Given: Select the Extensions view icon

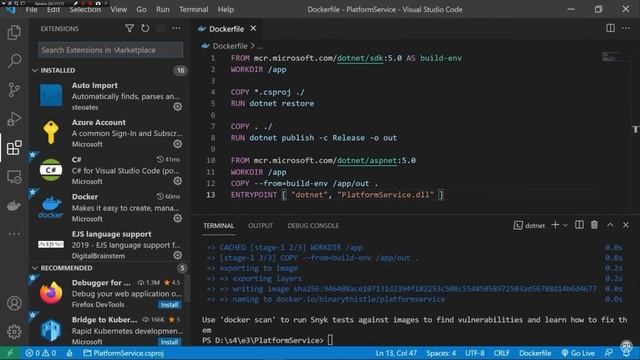Looking at the screenshot, I should [14, 148].
